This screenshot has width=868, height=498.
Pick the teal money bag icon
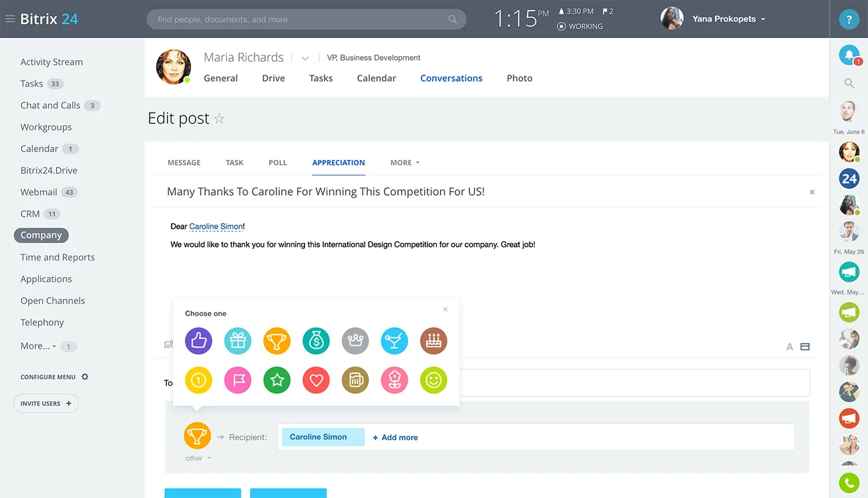click(x=316, y=341)
